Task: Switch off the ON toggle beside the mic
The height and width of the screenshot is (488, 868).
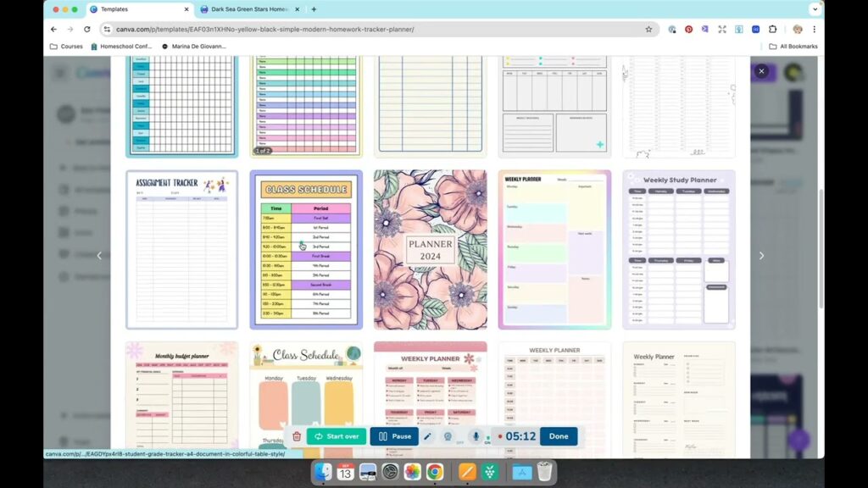Action: [487, 437]
